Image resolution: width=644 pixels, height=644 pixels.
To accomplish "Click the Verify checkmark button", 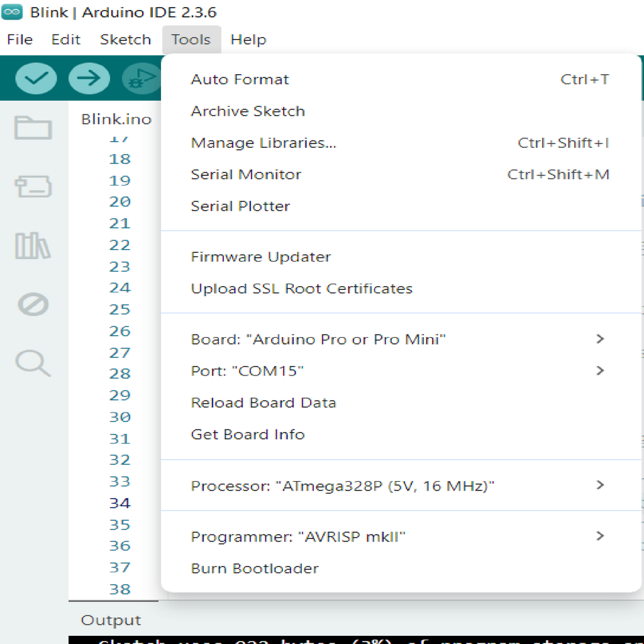I will [x=36, y=78].
